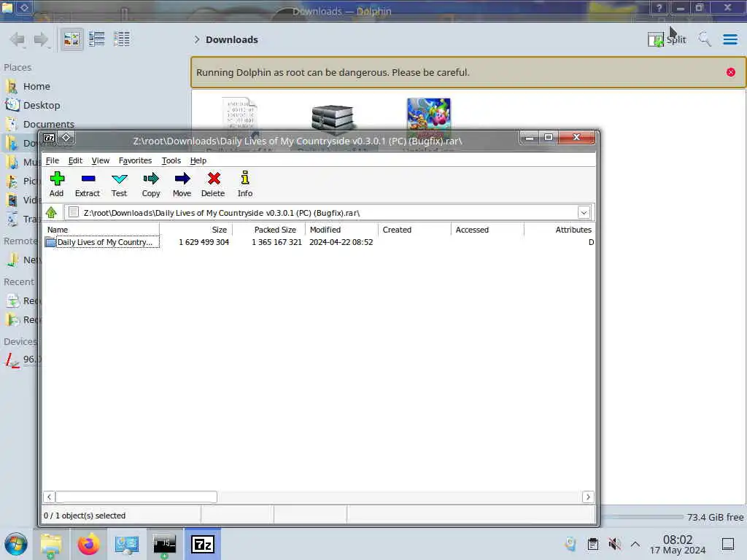This screenshot has height=560, width=747.
Task: Sort by the Modified column header
Action: point(341,230)
